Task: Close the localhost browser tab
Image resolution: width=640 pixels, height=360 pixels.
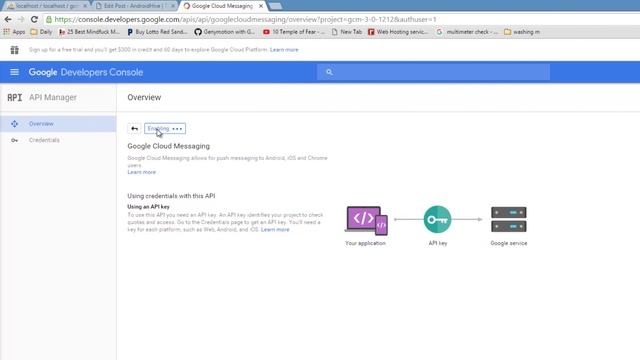Action: (85, 6)
